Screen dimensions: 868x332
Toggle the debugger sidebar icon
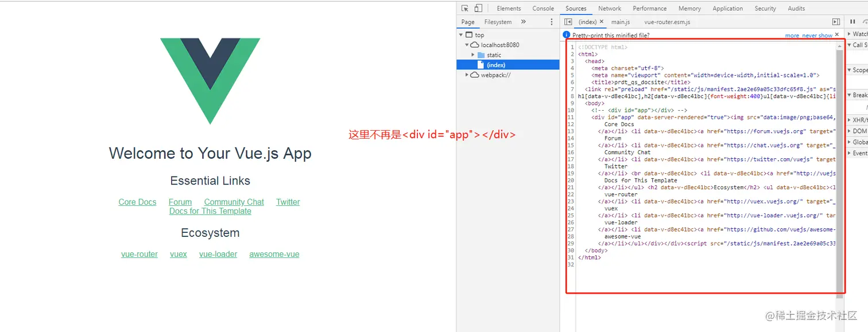coord(836,22)
